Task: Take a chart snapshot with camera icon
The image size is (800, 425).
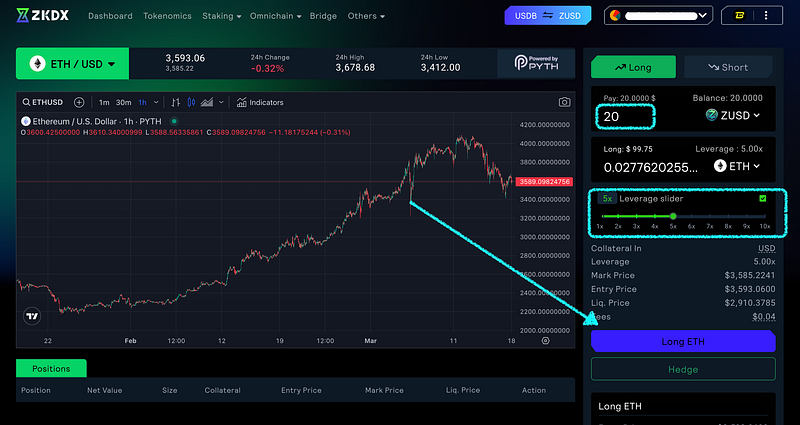Action: tap(564, 102)
